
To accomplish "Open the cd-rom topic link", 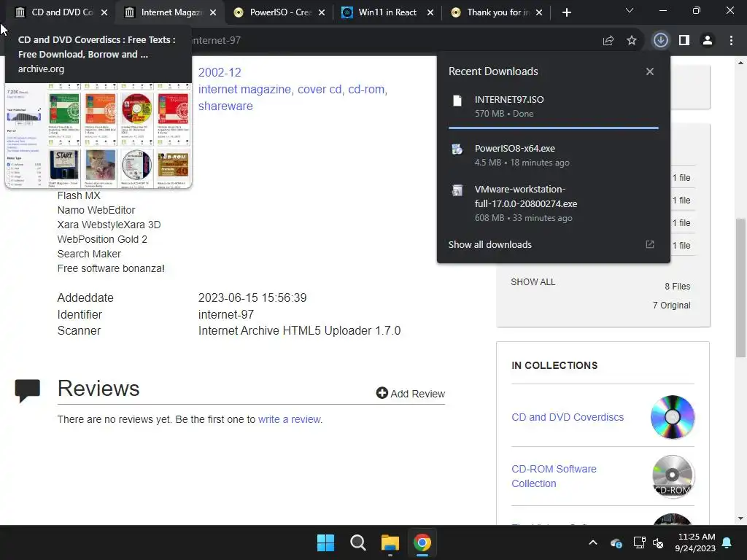I will tap(366, 90).
